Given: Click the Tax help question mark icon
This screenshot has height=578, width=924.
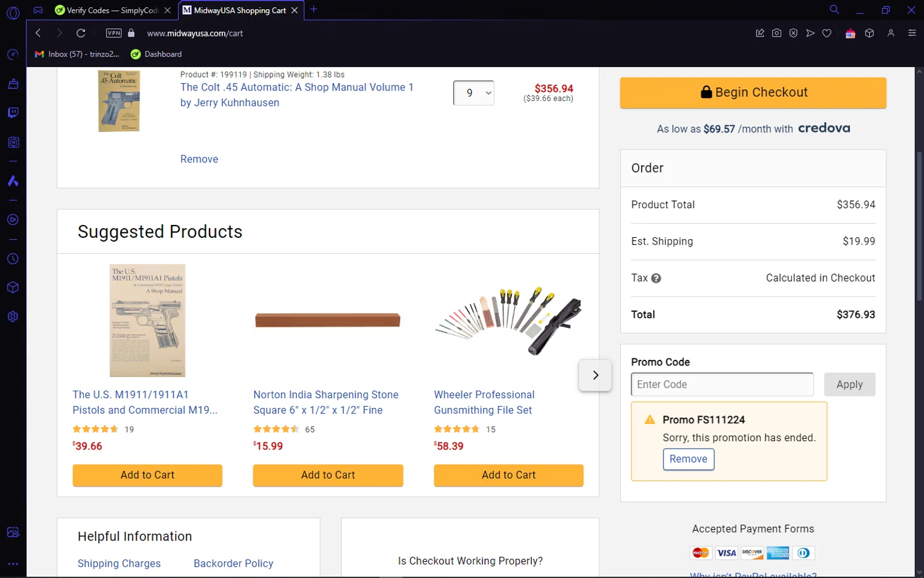Looking at the screenshot, I should click(656, 279).
